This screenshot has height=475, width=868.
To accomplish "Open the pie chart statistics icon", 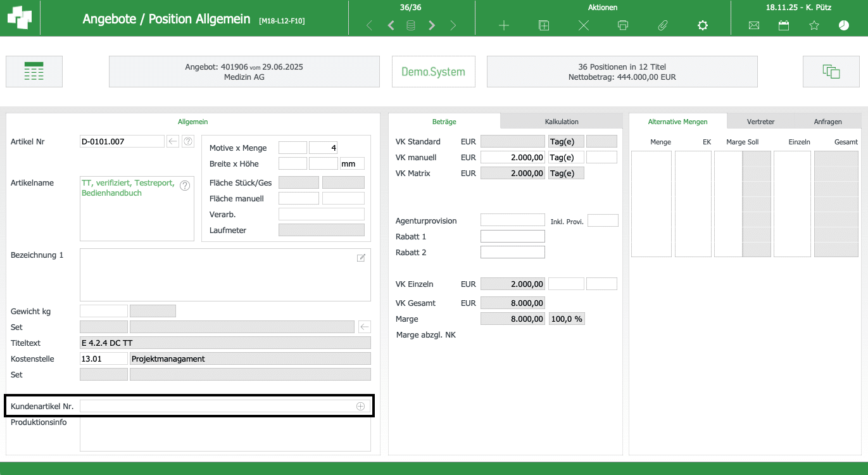I will 844,26.
